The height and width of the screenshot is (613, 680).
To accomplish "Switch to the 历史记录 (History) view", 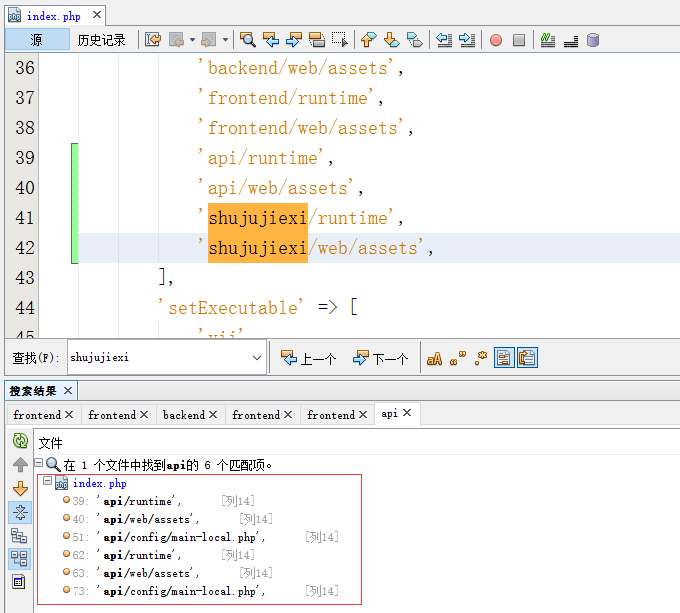I will [x=102, y=40].
